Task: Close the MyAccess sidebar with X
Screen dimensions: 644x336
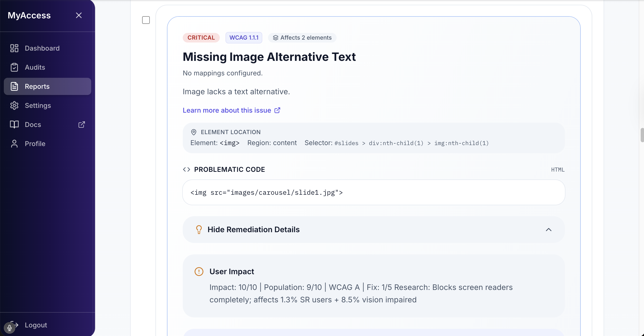Action: coord(79,15)
